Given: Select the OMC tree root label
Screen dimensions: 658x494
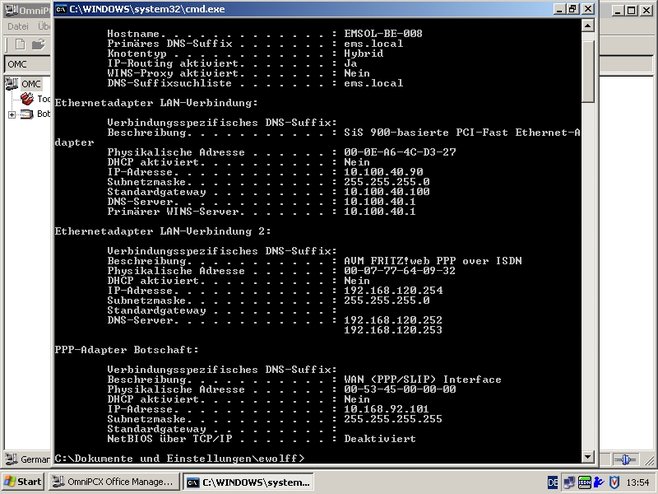Looking at the screenshot, I should click(x=31, y=84).
